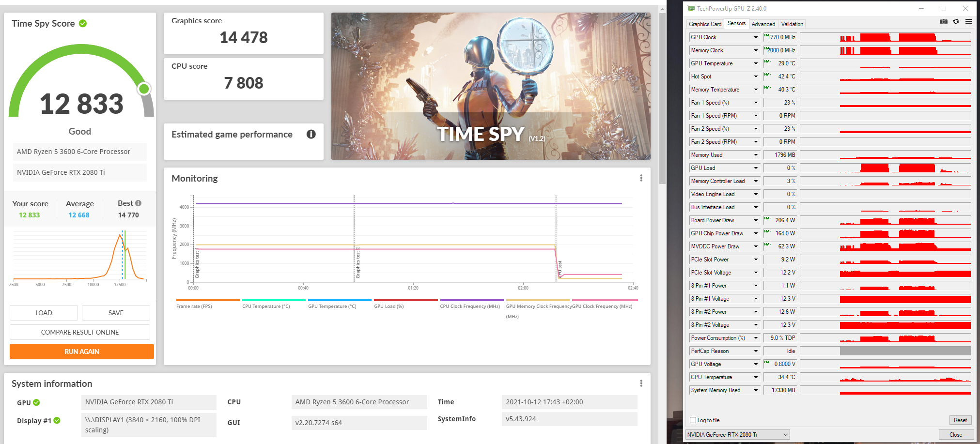The height and width of the screenshot is (444, 980).
Task: Expand the Memory Used sensor dropdown
Action: click(756, 155)
